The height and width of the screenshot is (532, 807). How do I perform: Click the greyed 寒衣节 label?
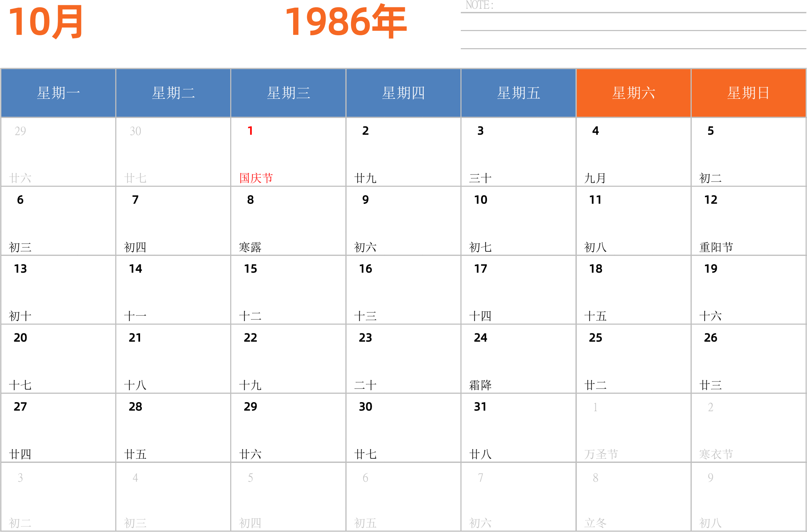click(x=716, y=454)
